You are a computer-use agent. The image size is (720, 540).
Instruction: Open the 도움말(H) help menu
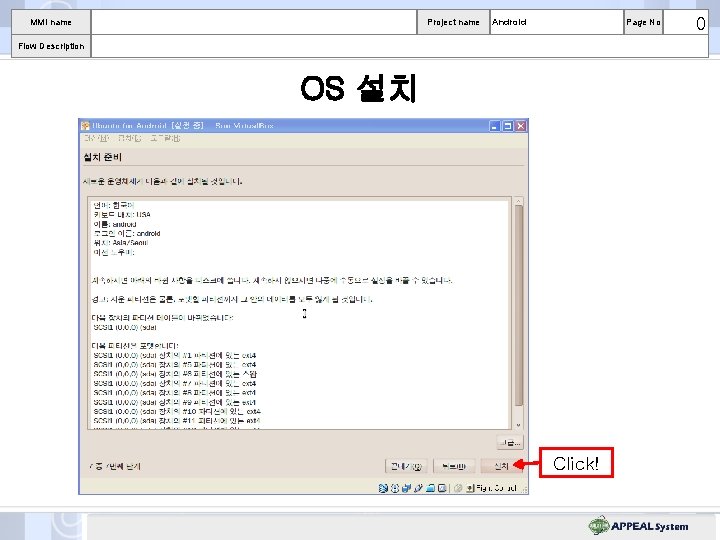click(x=165, y=138)
